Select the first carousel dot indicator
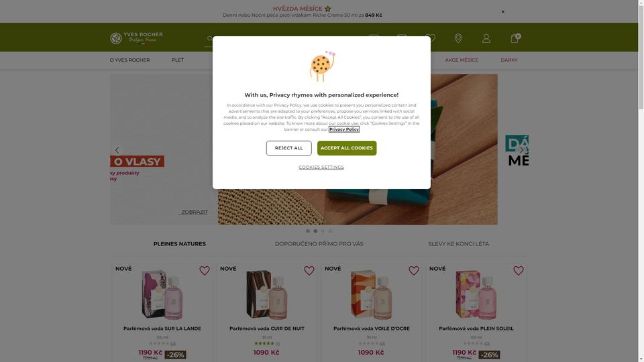The width and height of the screenshot is (644, 362). [x=308, y=231]
